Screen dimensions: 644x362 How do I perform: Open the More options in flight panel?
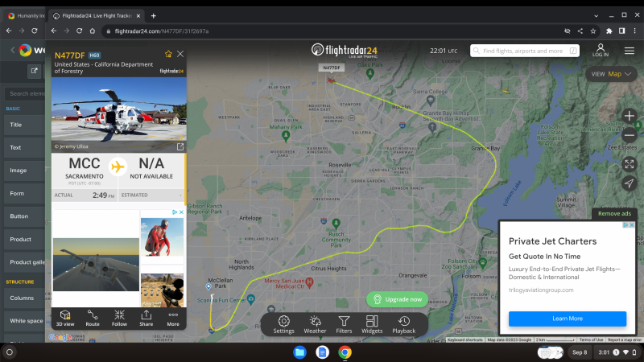tap(173, 318)
